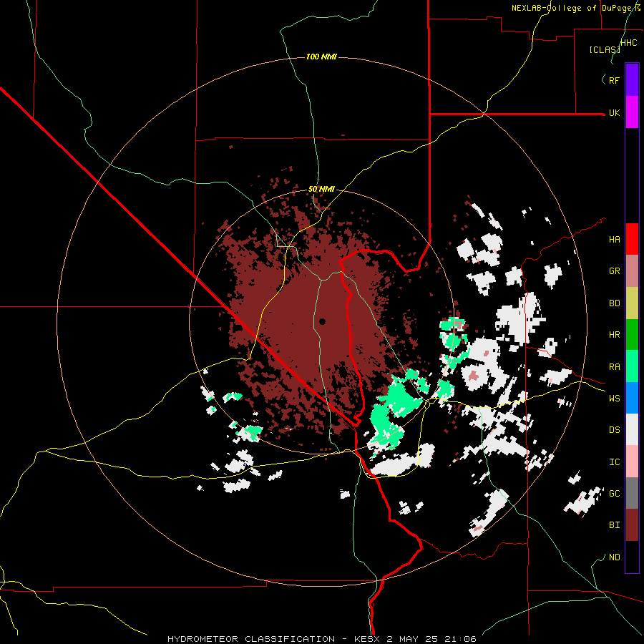Click the IC legend label

click(x=614, y=462)
